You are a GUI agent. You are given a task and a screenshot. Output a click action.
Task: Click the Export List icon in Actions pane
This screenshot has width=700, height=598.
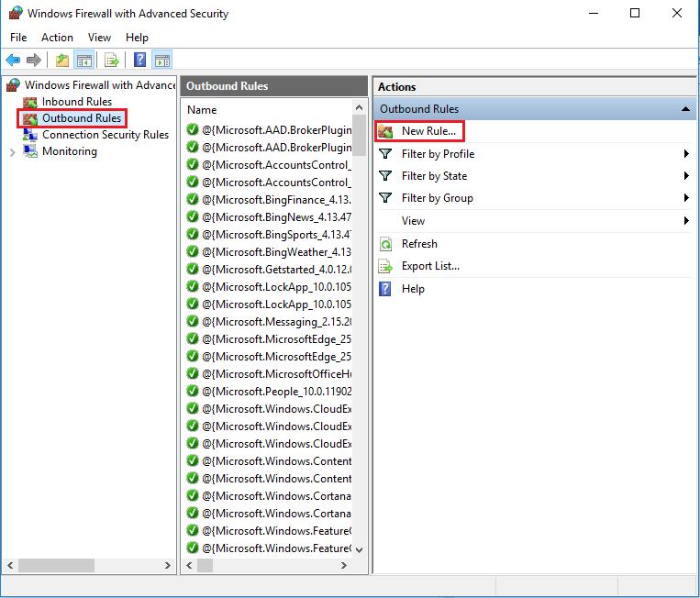pos(385,266)
